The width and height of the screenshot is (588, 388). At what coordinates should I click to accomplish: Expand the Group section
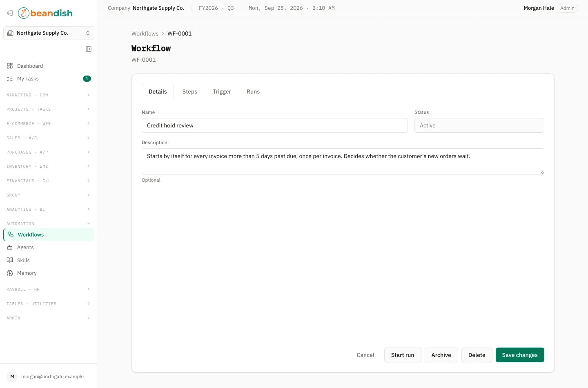(49, 195)
